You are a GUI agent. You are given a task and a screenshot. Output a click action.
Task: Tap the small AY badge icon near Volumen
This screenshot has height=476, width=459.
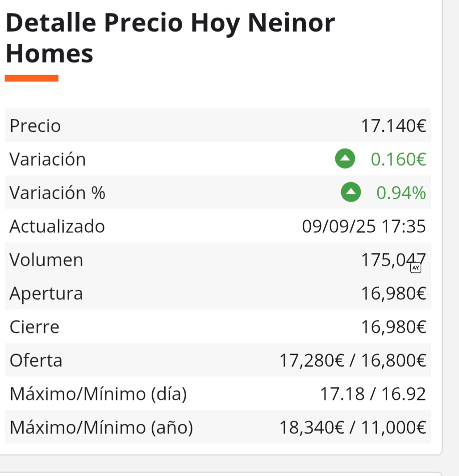tap(416, 268)
